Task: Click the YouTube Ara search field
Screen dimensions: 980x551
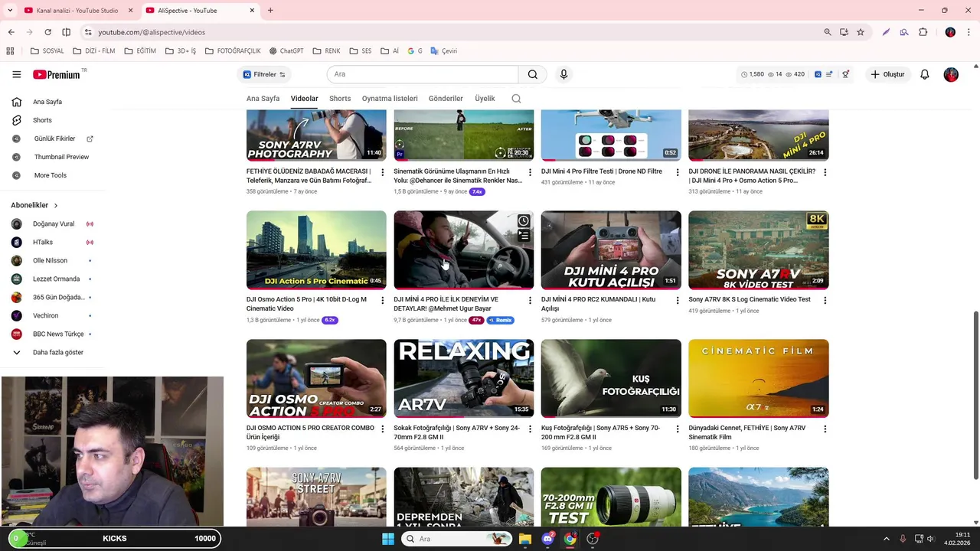Action: coord(423,74)
